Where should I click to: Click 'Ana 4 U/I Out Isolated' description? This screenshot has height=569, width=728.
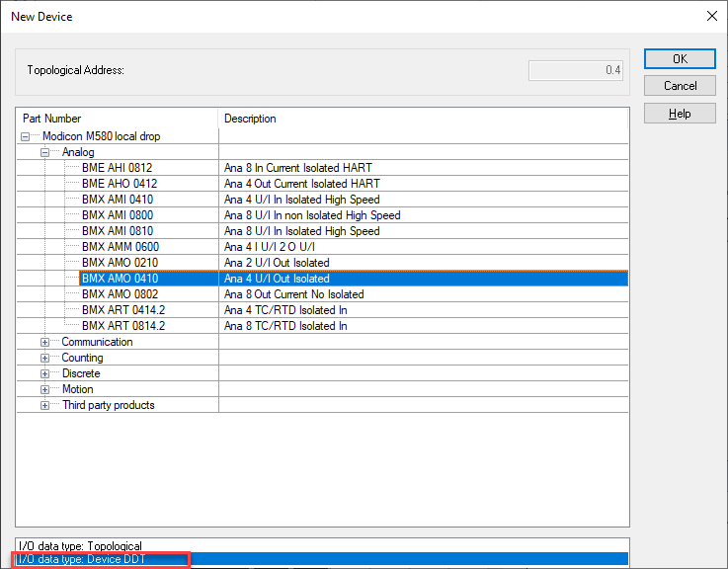(x=277, y=279)
